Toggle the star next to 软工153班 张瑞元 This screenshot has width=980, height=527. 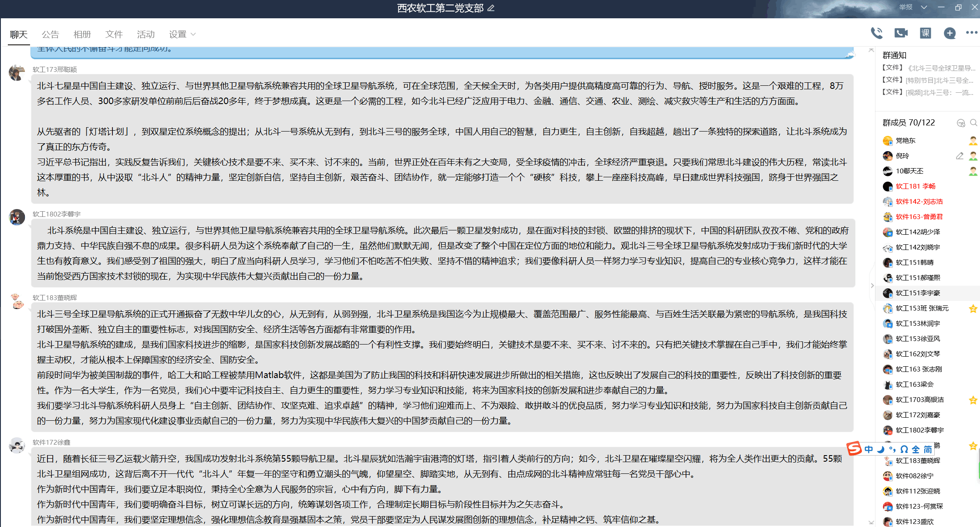pyautogui.click(x=973, y=308)
